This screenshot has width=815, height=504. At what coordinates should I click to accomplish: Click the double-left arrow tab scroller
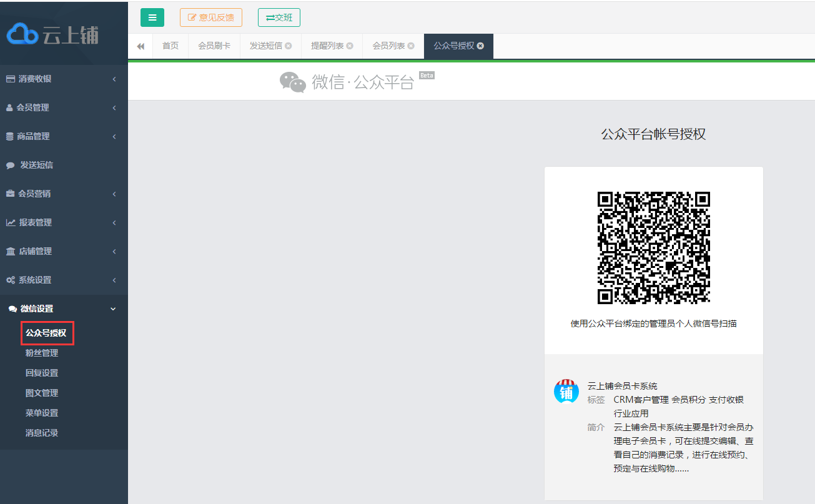141,46
